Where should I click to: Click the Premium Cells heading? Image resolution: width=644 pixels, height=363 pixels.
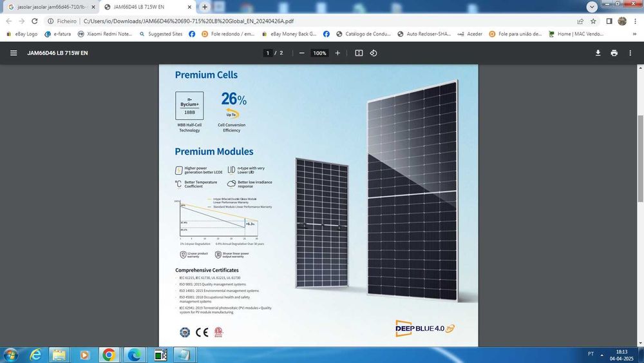coord(206,75)
